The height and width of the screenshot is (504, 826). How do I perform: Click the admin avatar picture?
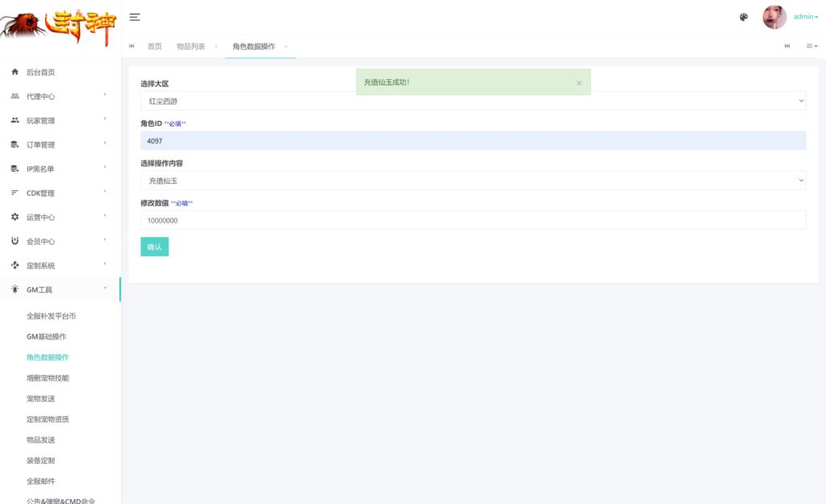pyautogui.click(x=774, y=17)
